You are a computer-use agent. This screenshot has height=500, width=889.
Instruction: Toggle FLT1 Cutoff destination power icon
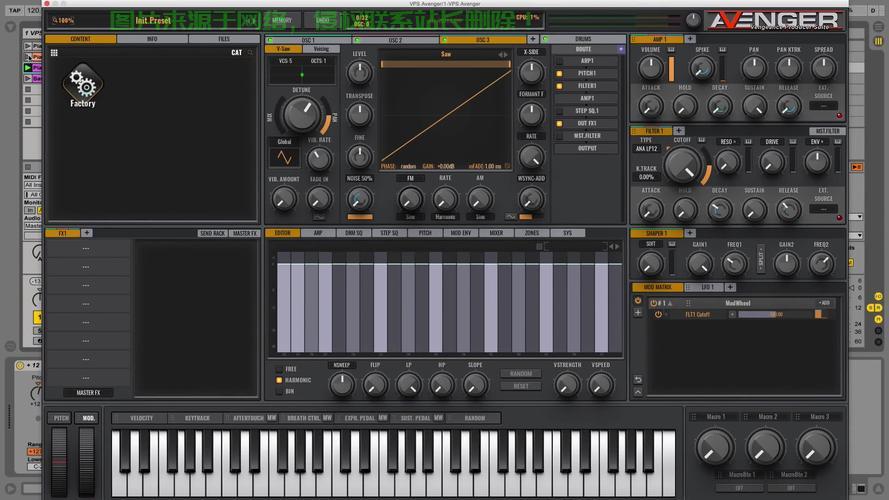(658, 314)
